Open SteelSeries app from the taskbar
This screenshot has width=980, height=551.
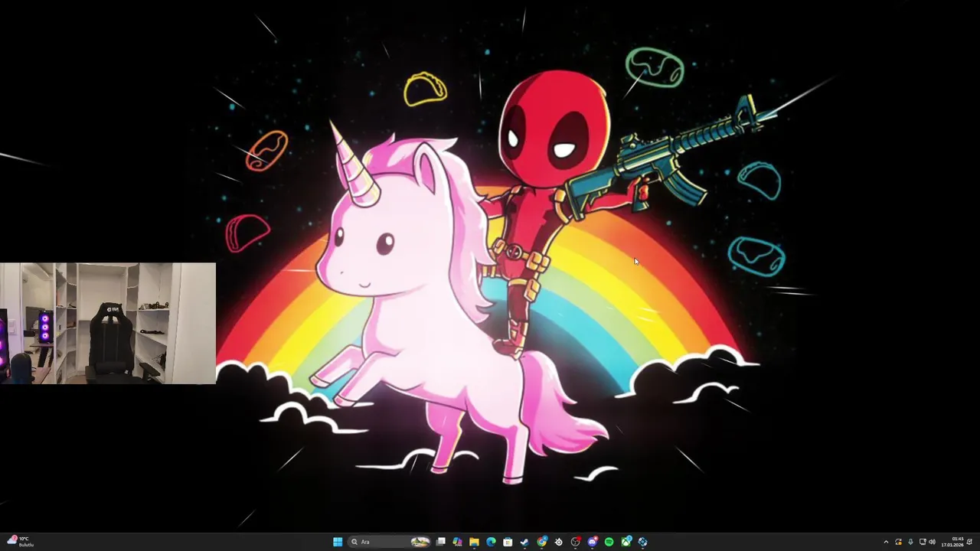tap(559, 542)
